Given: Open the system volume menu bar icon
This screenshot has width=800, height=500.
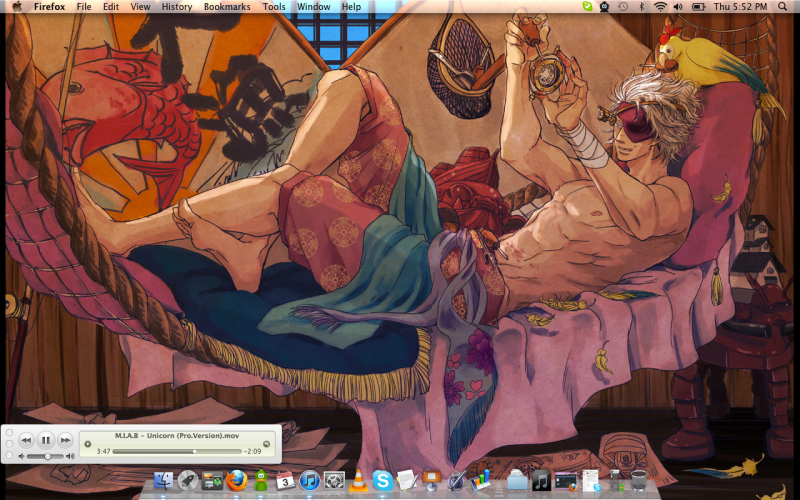Looking at the screenshot, I should click(x=678, y=7).
